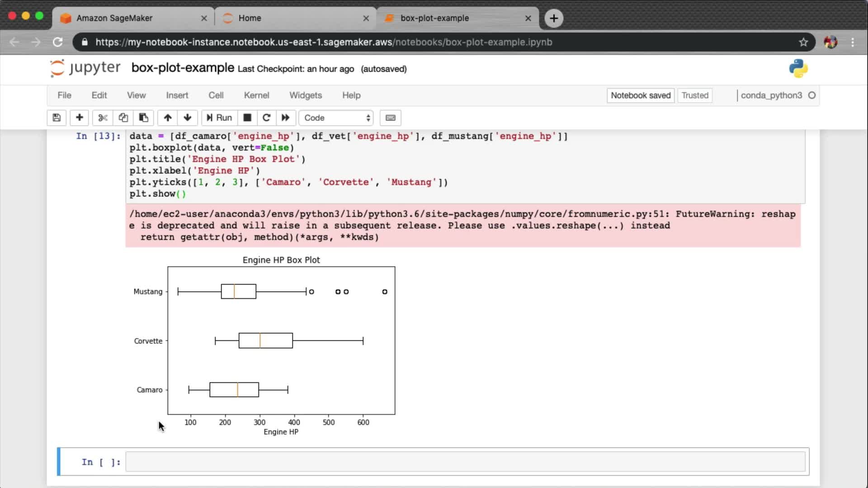Click the box-plot-example notebook title
The height and width of the screenshot is (488, 868).
click(x=183, y=68)
